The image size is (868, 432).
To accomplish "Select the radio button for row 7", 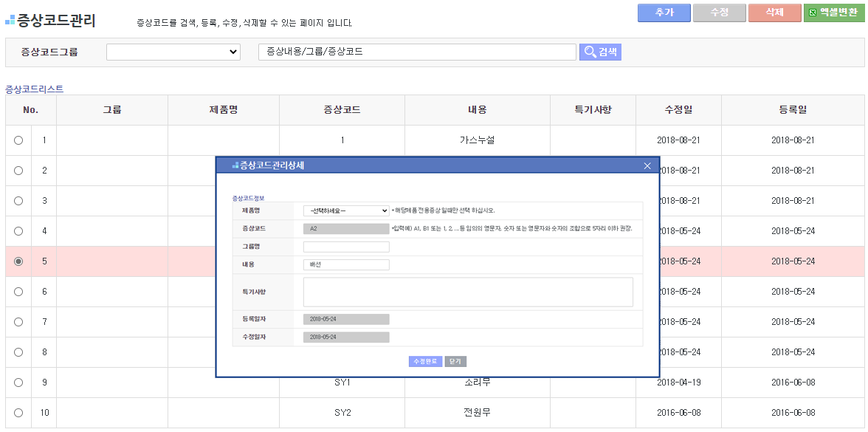I will (x=18, y=322).
